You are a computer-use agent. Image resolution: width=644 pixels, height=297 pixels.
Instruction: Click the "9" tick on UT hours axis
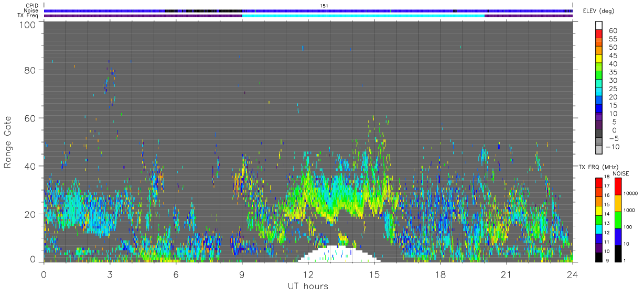click(x=242, y=274)
